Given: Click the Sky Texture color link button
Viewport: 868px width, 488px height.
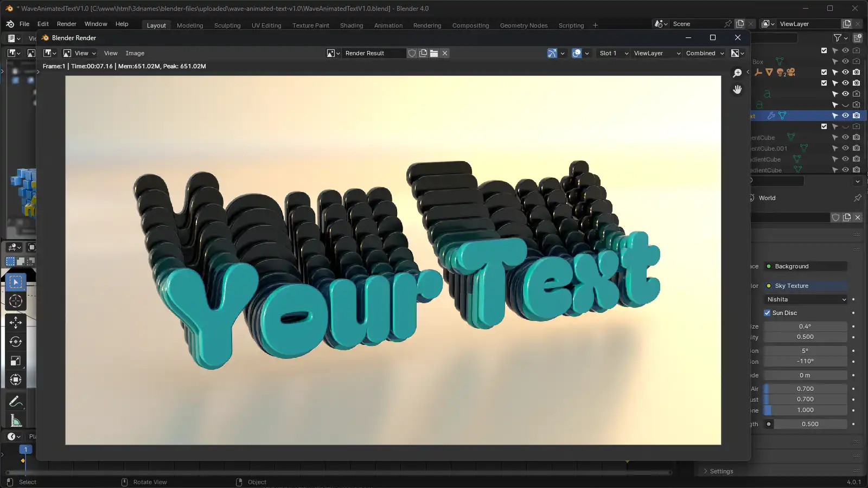Looking at the screenshot, I should 806,286.
